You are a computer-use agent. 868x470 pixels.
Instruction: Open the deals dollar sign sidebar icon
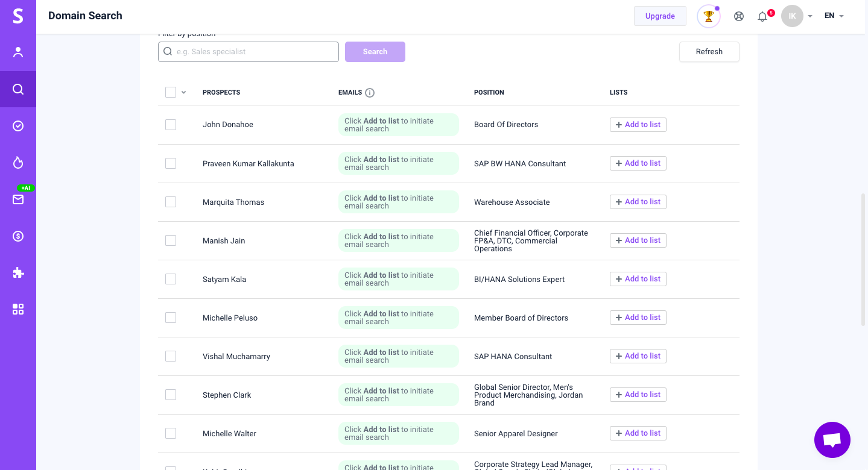tap(18, 236)
